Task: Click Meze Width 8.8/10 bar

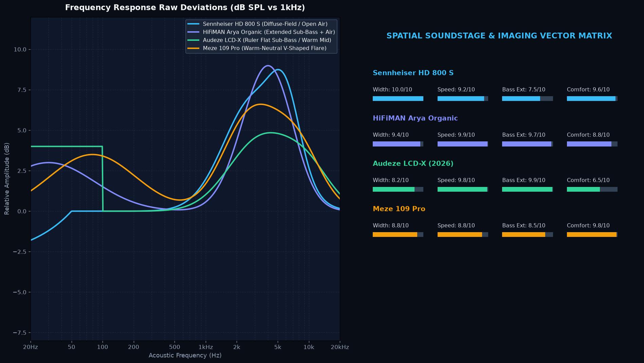Action: 398,235
